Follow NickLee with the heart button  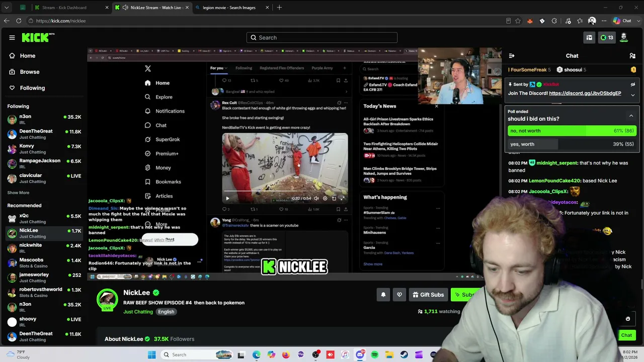pyautogui.click(x=399, y=295)
